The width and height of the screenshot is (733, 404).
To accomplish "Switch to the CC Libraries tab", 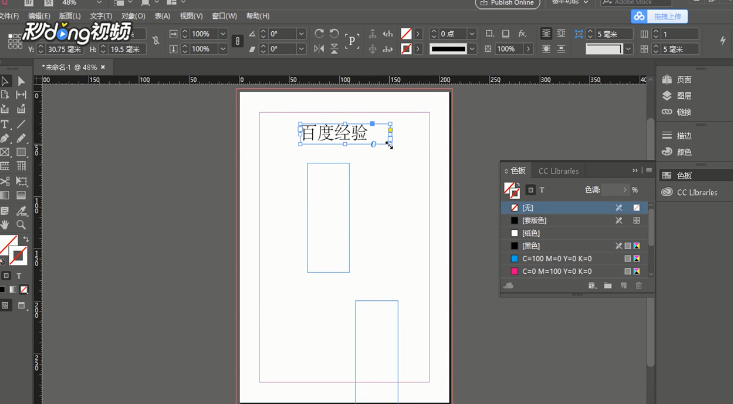I will [558, 171].
